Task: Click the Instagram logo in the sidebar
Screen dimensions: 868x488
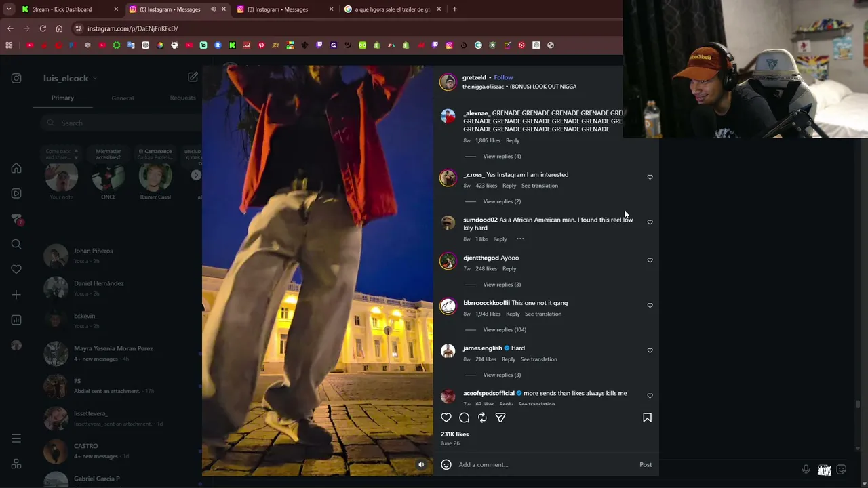Action: pos(16,78)
